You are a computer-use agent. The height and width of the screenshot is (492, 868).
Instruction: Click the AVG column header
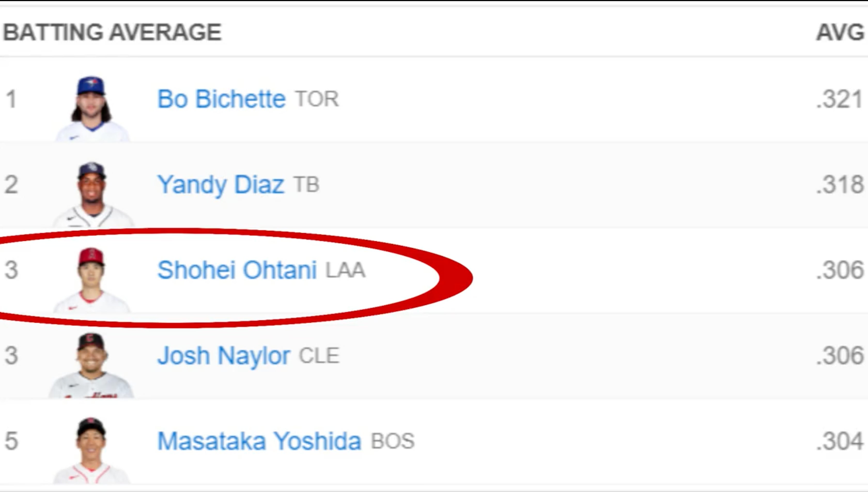click(840, 33)
